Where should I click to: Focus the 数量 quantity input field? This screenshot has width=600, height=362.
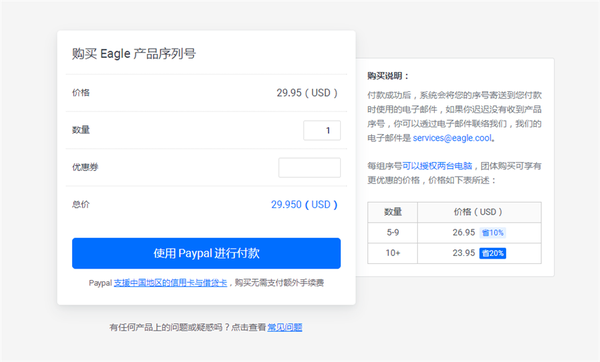[322, 130]
